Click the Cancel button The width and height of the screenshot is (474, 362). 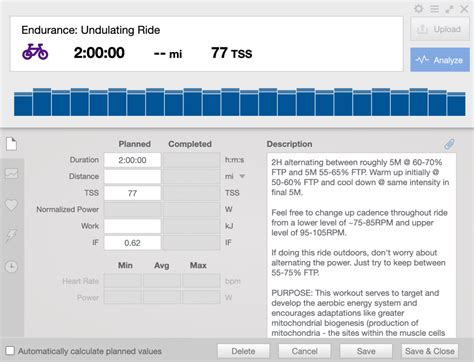[305, 351]
